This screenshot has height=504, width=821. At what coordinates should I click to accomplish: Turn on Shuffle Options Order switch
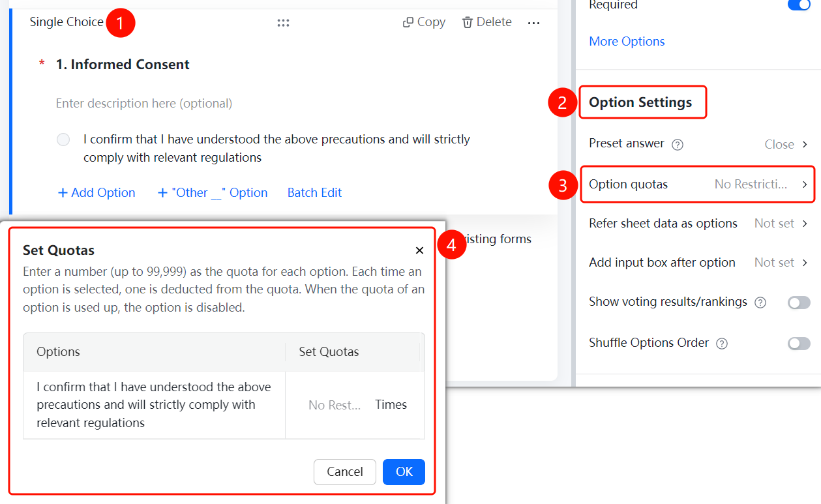coord(799,344)
